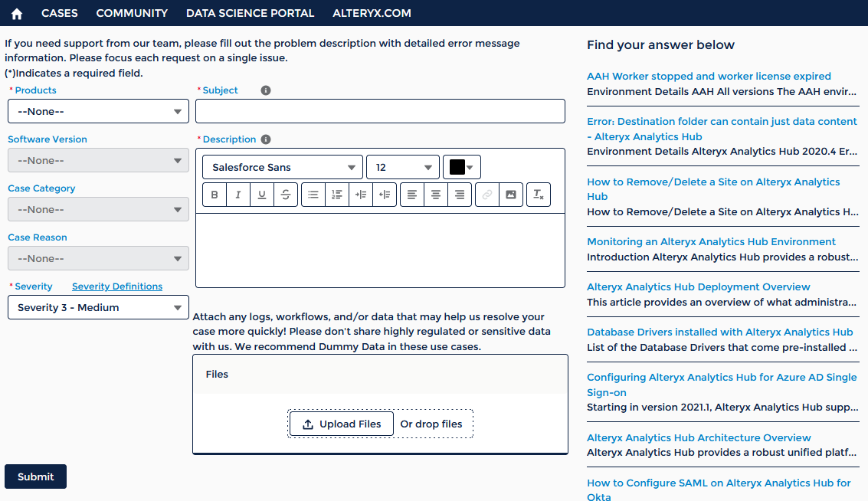Click into the Subject input field

tap(380, 111)
